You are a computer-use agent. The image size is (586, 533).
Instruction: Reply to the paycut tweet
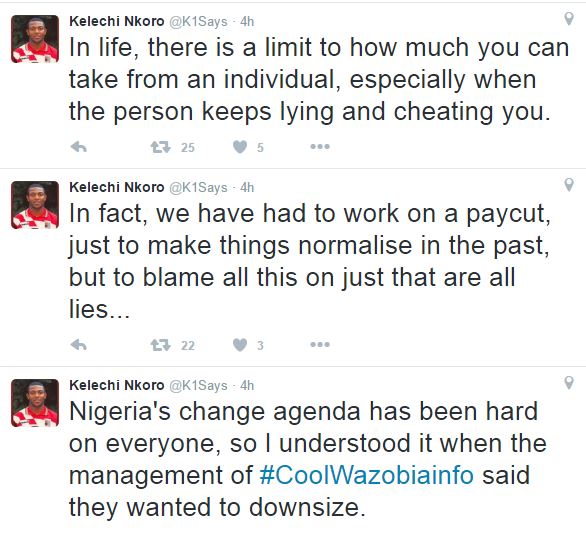pos(78,345)
